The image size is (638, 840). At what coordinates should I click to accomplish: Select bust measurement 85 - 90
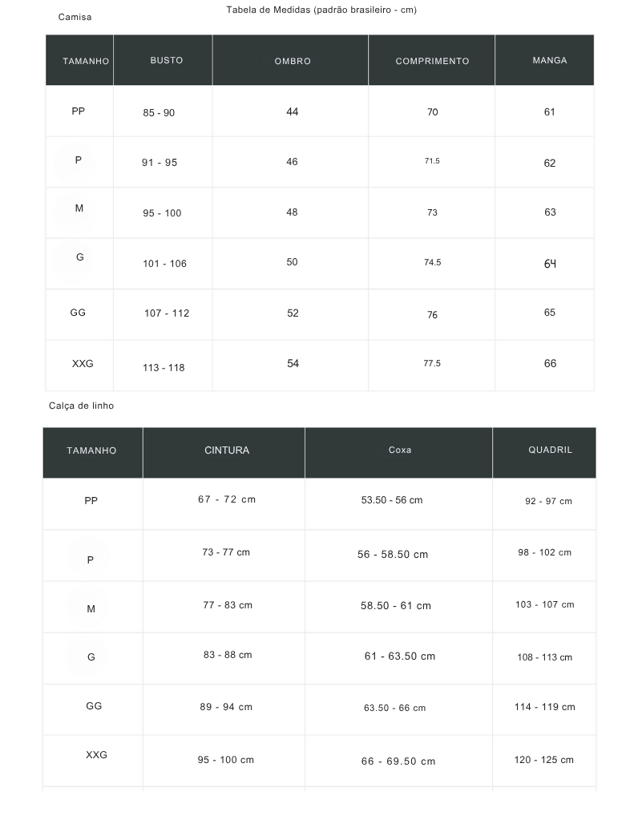(159, 113)
